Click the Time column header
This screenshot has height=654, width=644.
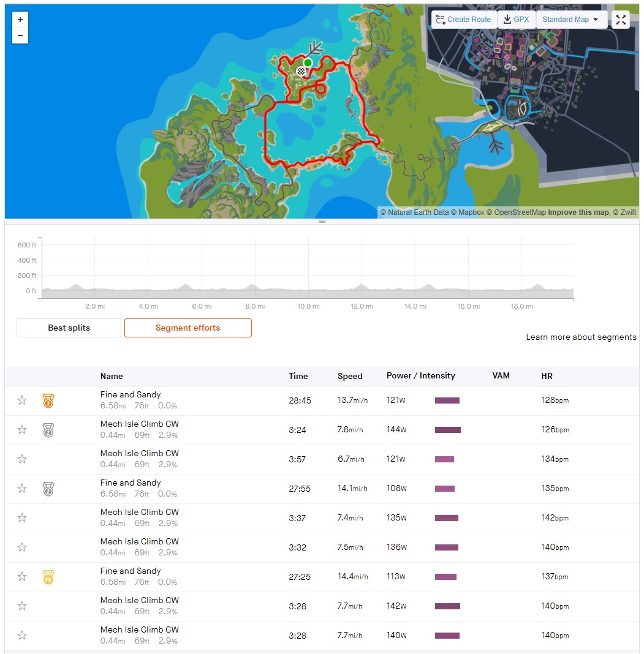click(298, 376)
